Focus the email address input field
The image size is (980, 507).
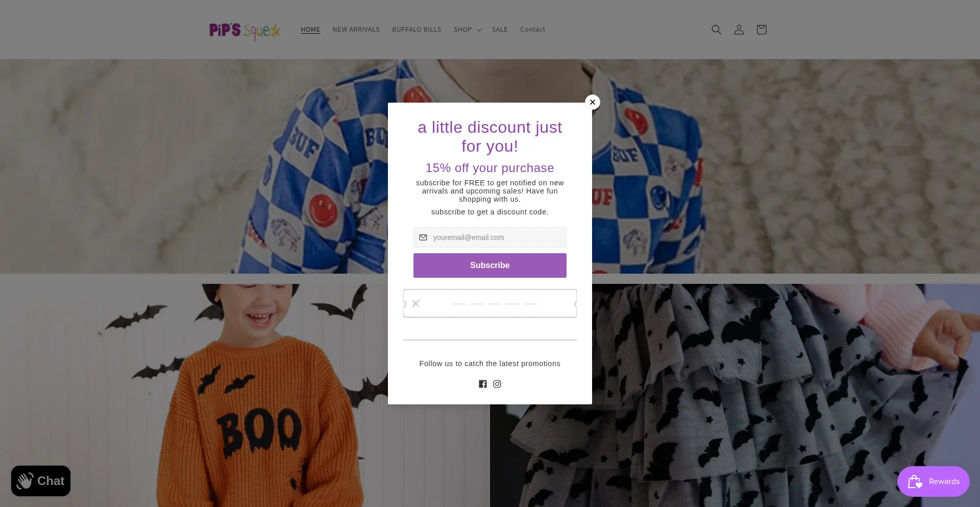(x=495, y=237)
